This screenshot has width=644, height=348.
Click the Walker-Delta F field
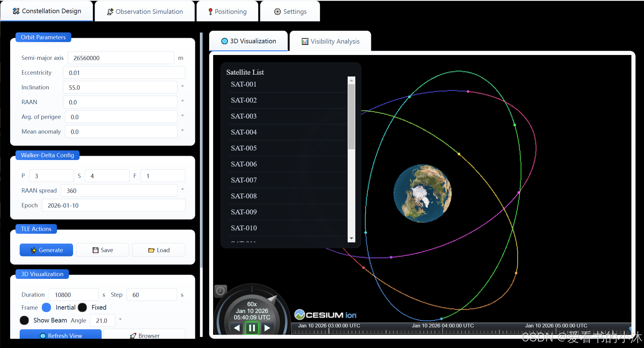point(163,176)
